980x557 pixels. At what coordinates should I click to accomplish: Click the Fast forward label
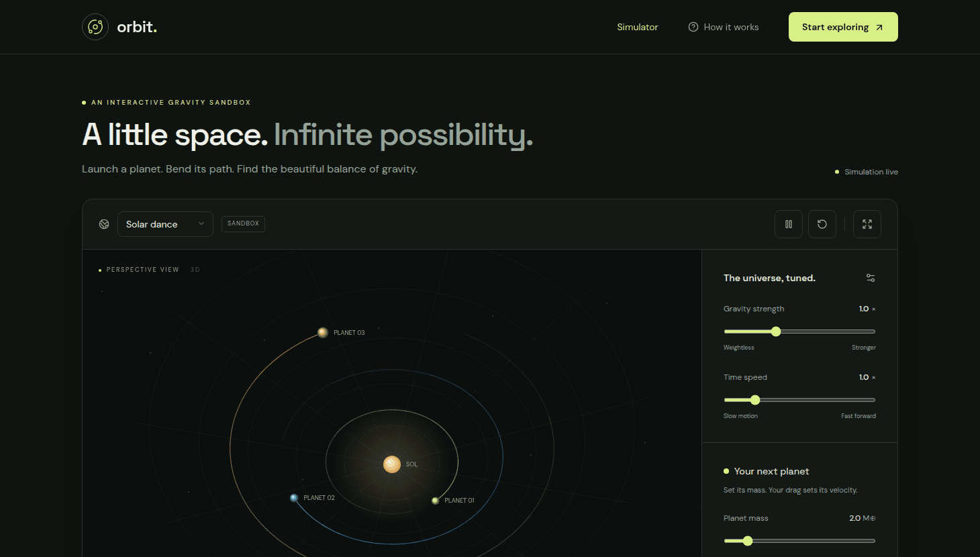pos(859,416)
